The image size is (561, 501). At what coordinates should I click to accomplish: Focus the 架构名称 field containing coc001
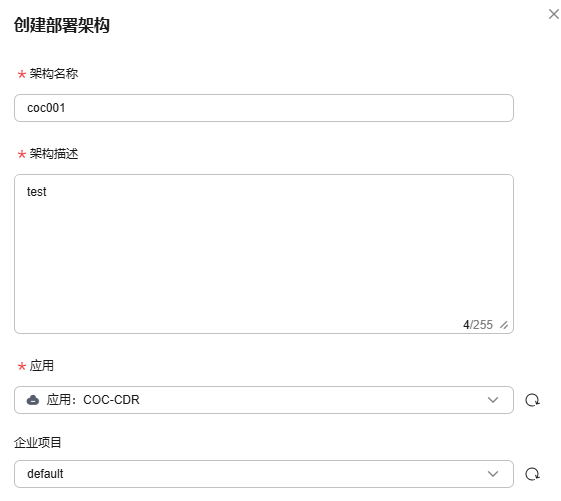264,108
